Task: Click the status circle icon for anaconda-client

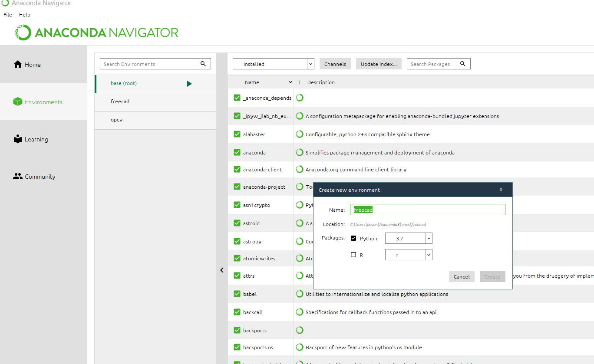Action: tap(300, 169)
